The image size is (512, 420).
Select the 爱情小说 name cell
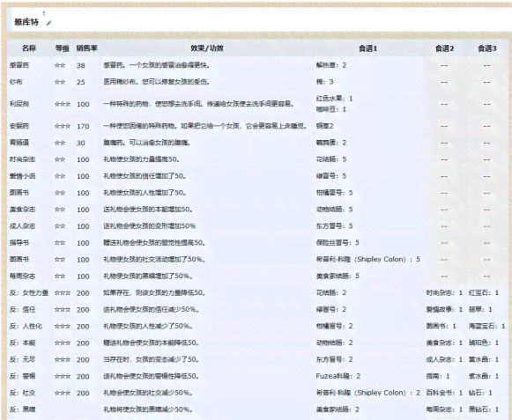pos(22,176)
